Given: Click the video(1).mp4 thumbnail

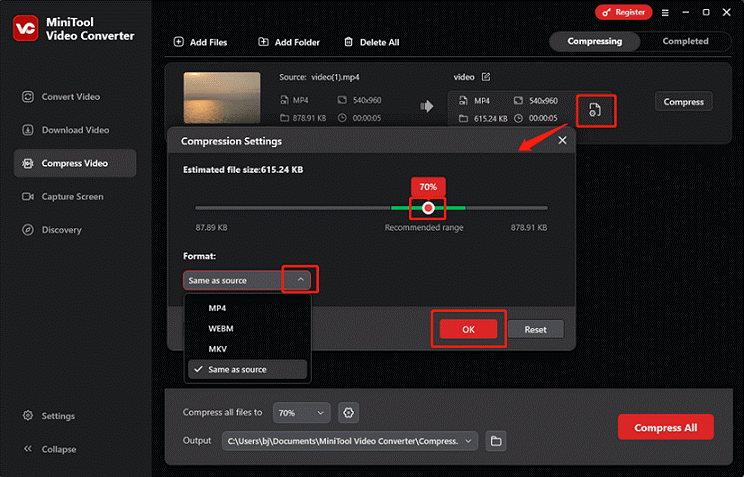Looking at the screenshot, I should pyautogui.click(x=222, y=98).
